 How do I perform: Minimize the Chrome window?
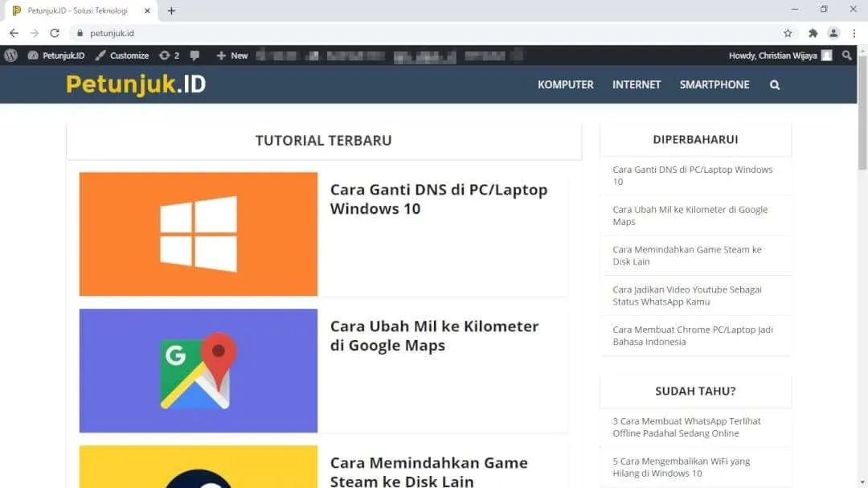pos(794,10)
